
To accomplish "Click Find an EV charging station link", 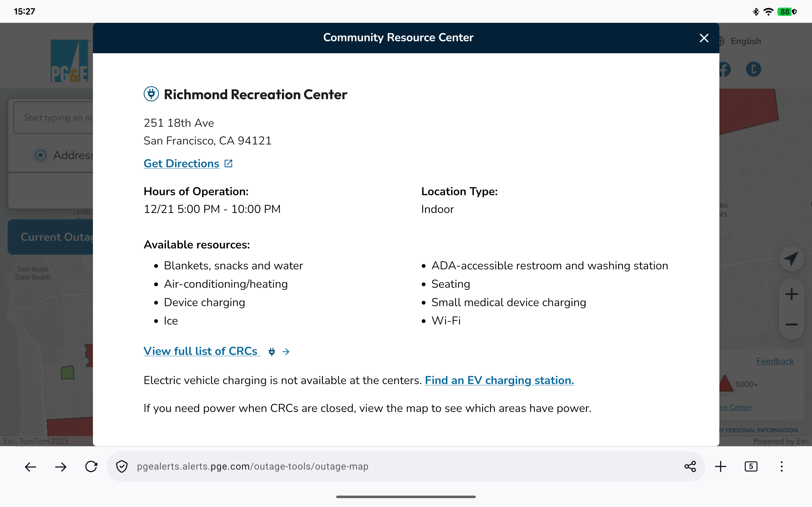I will click(499, 380).
